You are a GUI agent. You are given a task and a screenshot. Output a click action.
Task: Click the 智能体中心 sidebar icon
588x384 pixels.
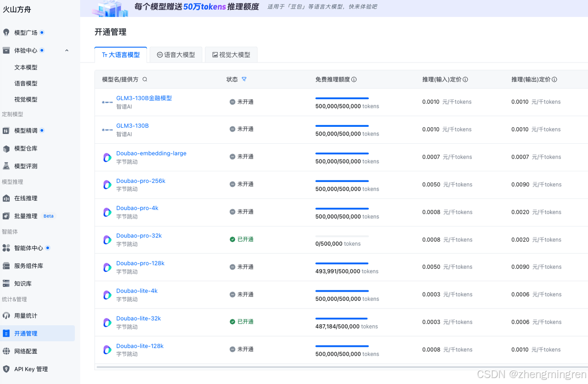coord(6,248)
